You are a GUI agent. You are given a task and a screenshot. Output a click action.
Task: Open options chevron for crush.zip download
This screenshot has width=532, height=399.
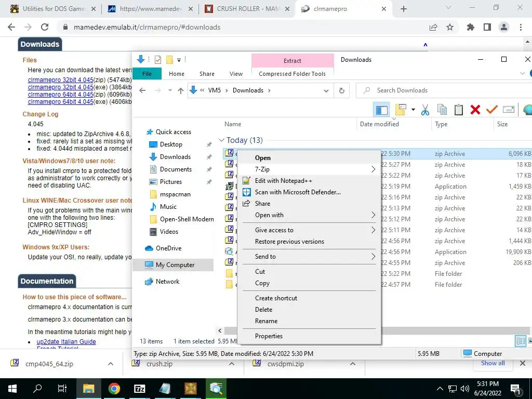click(232, 364)
